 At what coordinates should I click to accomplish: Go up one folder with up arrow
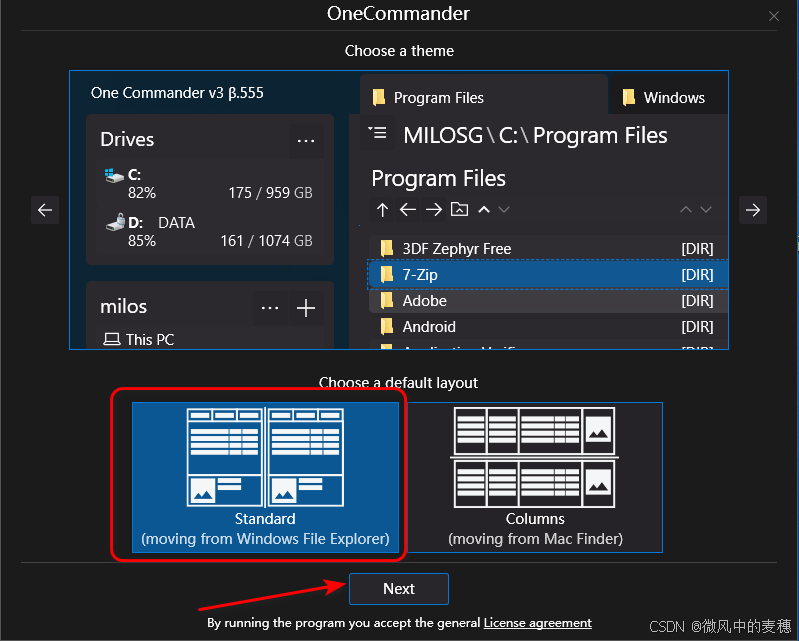pos(382,209)
